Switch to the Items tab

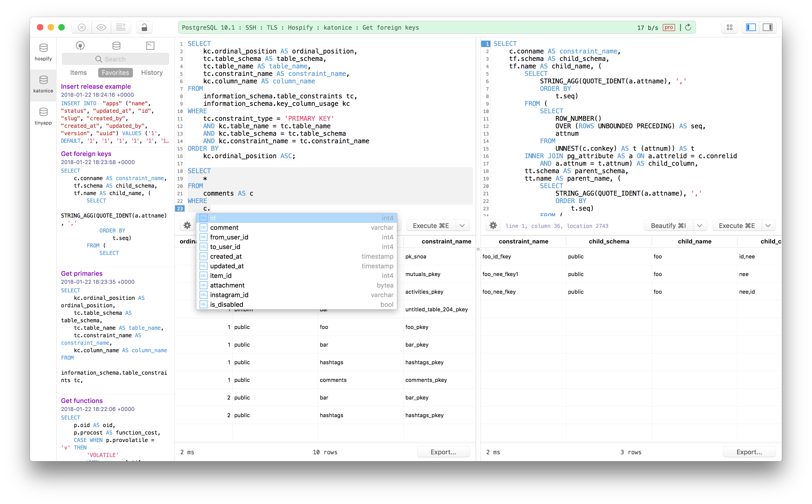point(78,73)
